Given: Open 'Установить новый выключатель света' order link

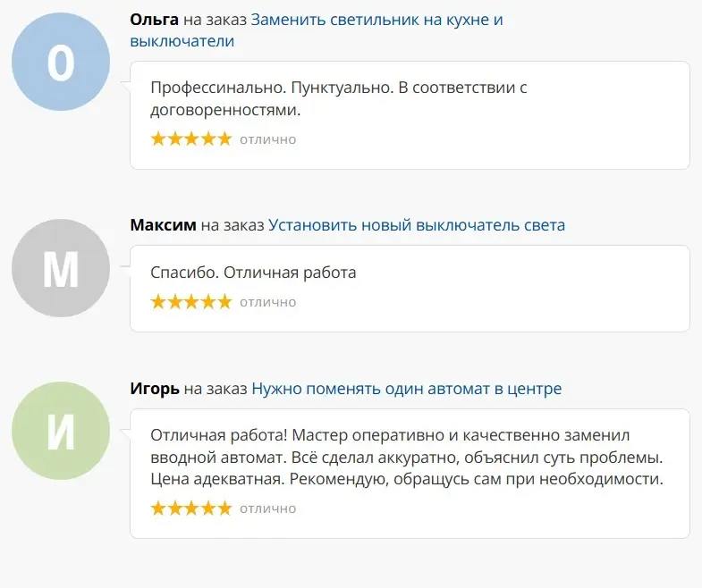Looking at the screenshot, I should [x=417, y=225].
